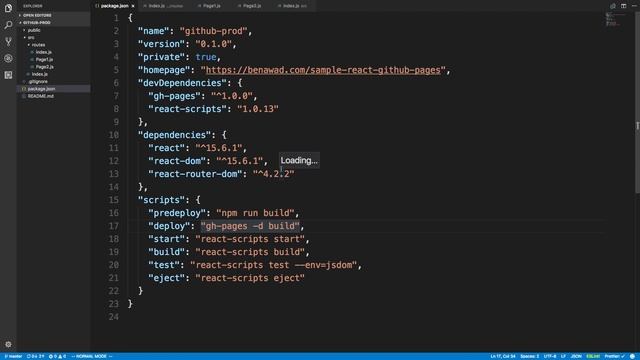Open the Explorer view in the activity bar

tap(8, 8)
